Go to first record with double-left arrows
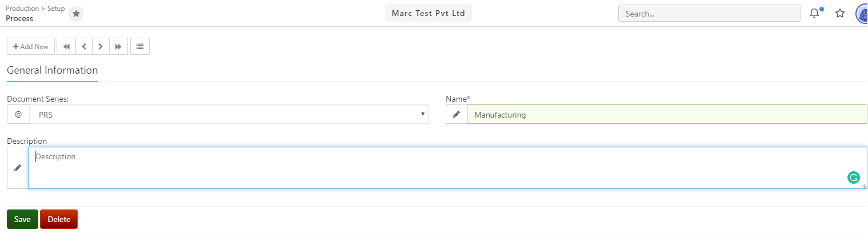This screenshot has width=868, height=246. pos(66,46)
